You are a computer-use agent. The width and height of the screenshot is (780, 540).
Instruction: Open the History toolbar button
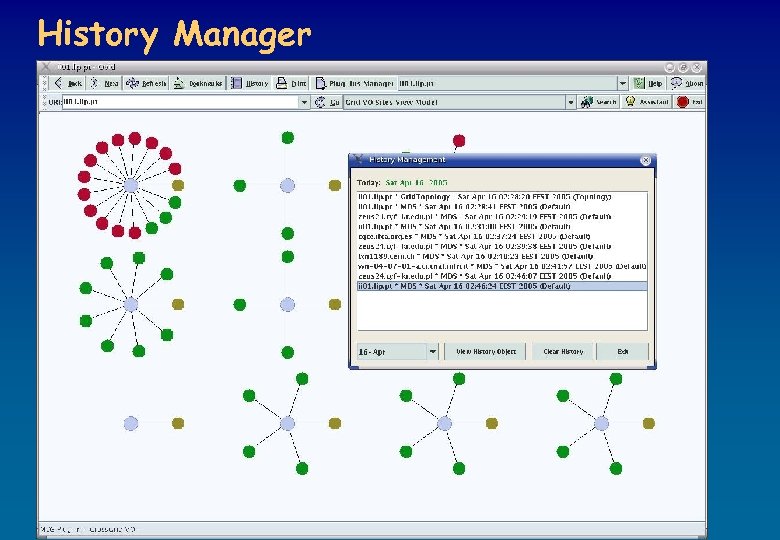click(250, 84)
